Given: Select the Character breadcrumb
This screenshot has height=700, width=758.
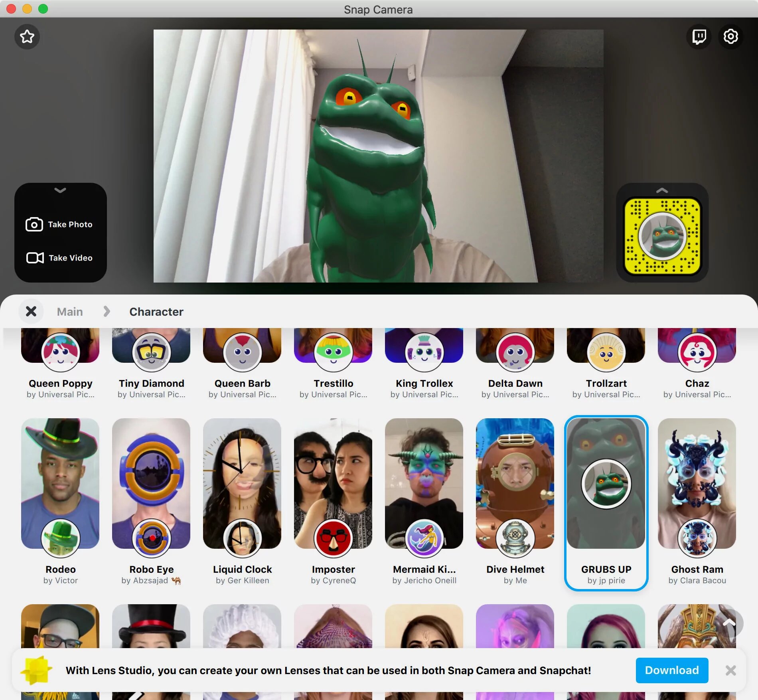Looking at the screenshot, I should coord(156,312).
